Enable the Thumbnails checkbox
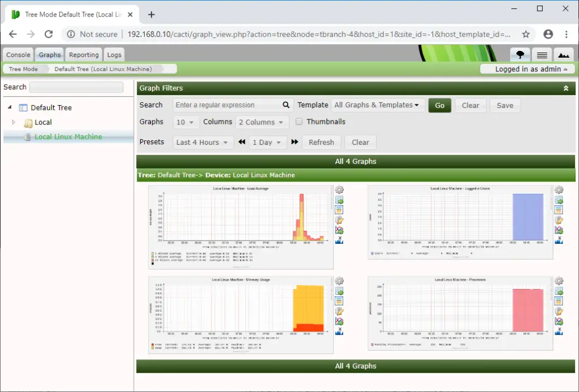 [299, 122]
